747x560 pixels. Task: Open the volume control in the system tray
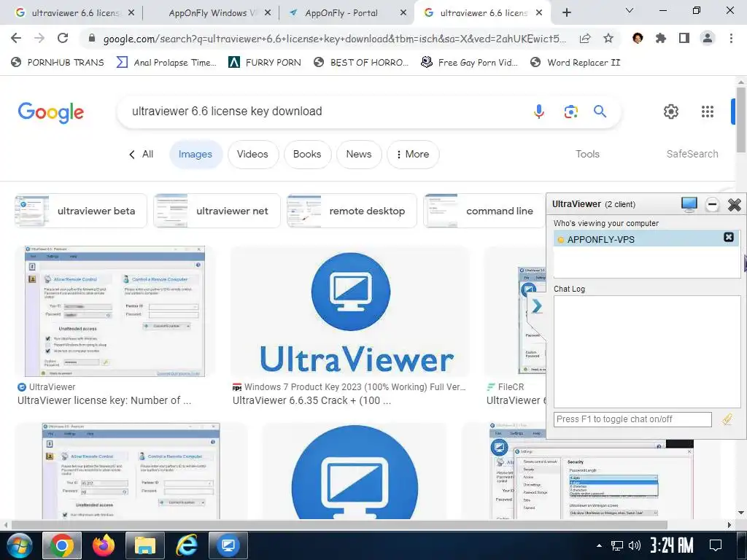click(634, 545)
